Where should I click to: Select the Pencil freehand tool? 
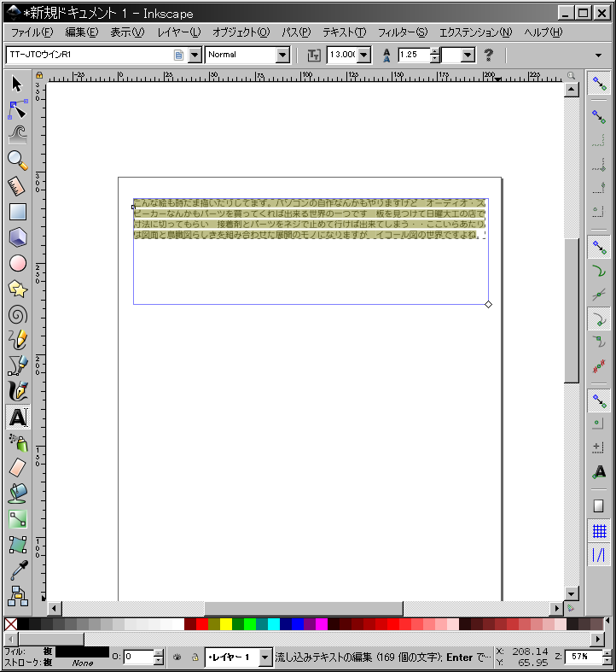pos(17,340)
